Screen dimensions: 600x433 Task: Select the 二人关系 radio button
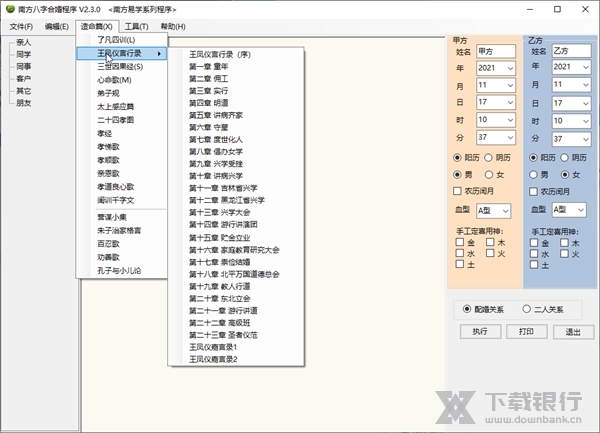[527, 309]
